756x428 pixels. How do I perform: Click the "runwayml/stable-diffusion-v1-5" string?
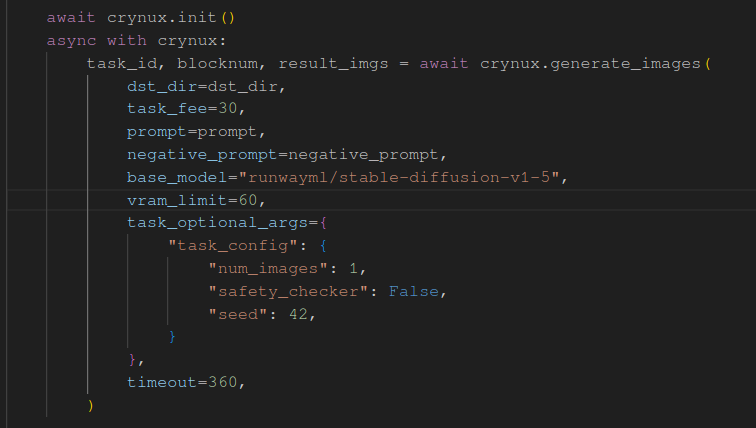(399, 177)
